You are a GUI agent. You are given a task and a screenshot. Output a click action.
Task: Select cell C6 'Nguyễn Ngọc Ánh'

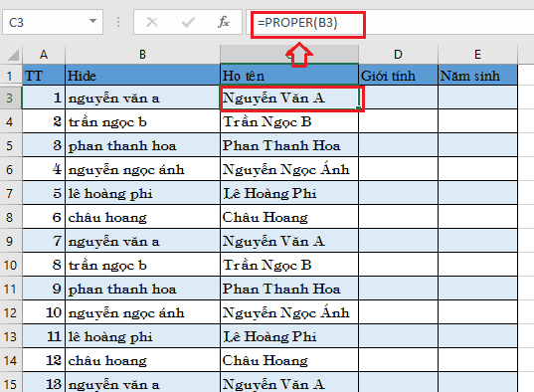(x=289, y=169)
